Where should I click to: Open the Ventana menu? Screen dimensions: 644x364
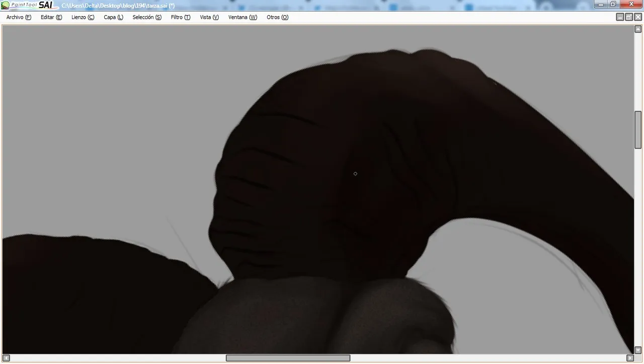[x=243, y=17]
